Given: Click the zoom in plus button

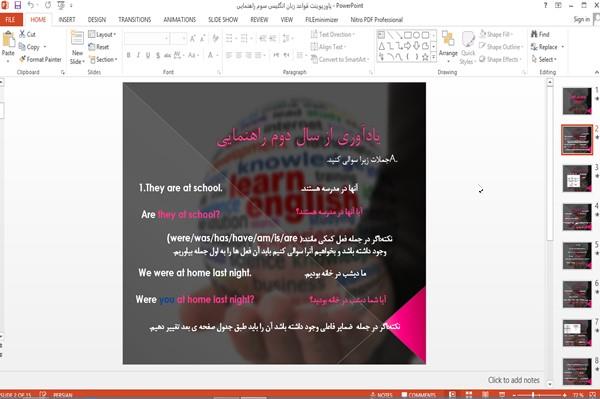Looking at the screenshot, I should pos(565,394).
